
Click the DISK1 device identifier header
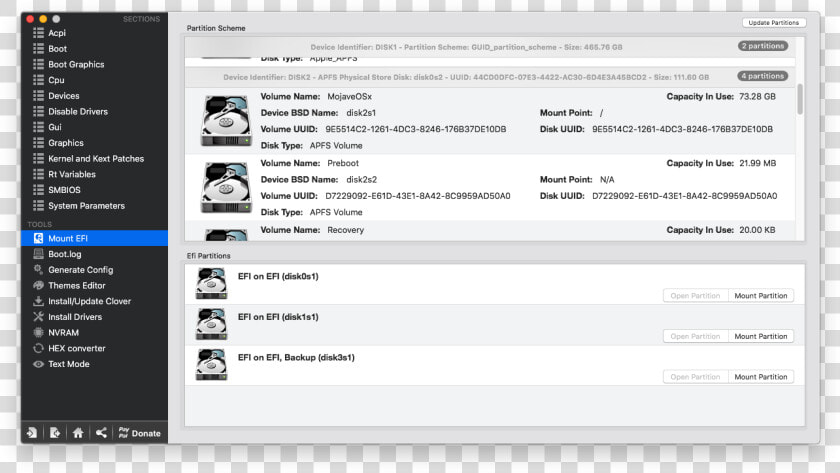click(466, 47)
